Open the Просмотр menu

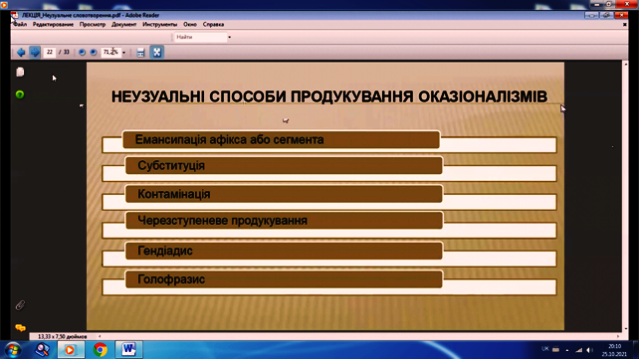tap(92, 24)
